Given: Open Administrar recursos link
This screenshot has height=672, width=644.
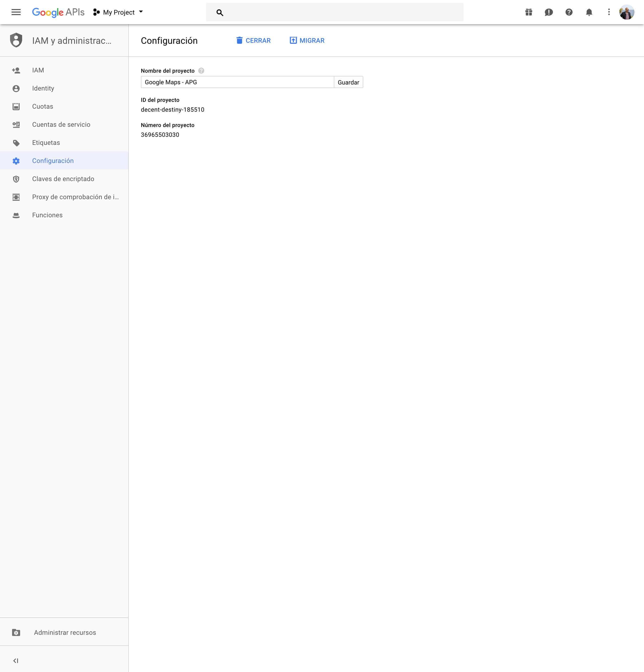Looking at the screenshot, I should (x=65, y=633).
